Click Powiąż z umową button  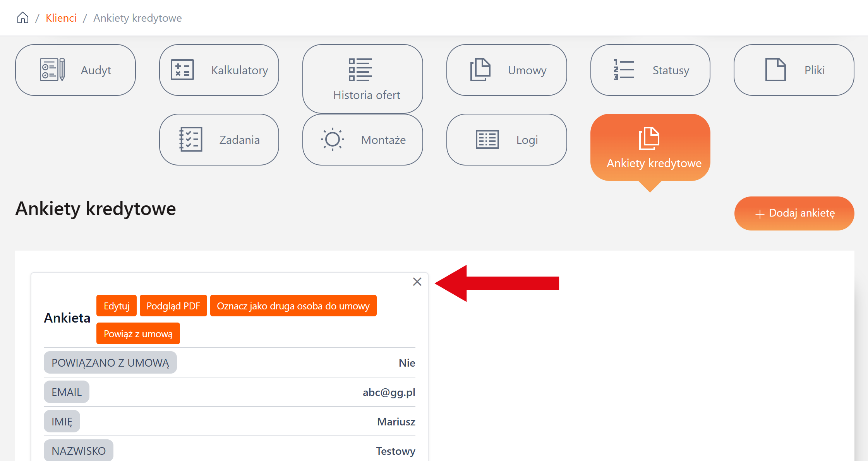(x=138, y=333)
